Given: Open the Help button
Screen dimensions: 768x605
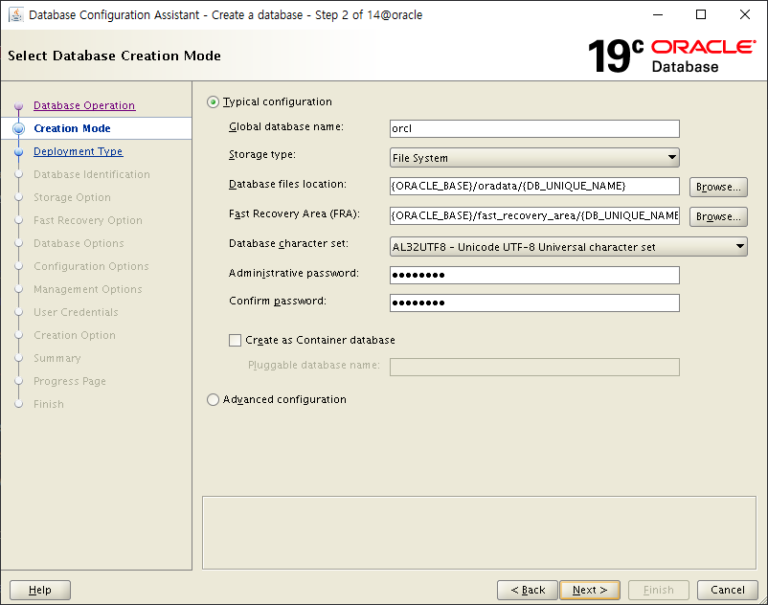Looking at the screenshot, I should tap(40, 590).
